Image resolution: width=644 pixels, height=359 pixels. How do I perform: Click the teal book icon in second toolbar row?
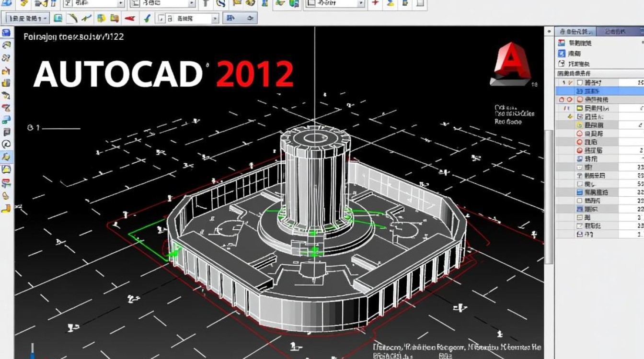click(58, 19)
